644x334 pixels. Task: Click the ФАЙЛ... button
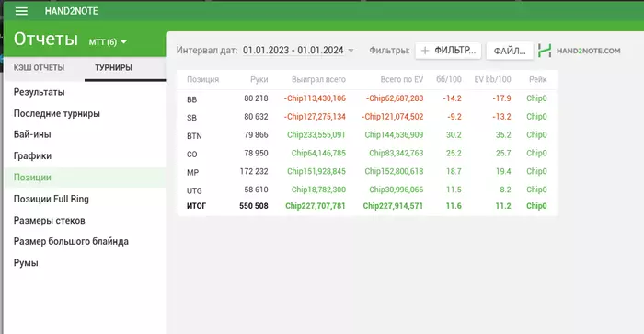[x=510, y=51]
